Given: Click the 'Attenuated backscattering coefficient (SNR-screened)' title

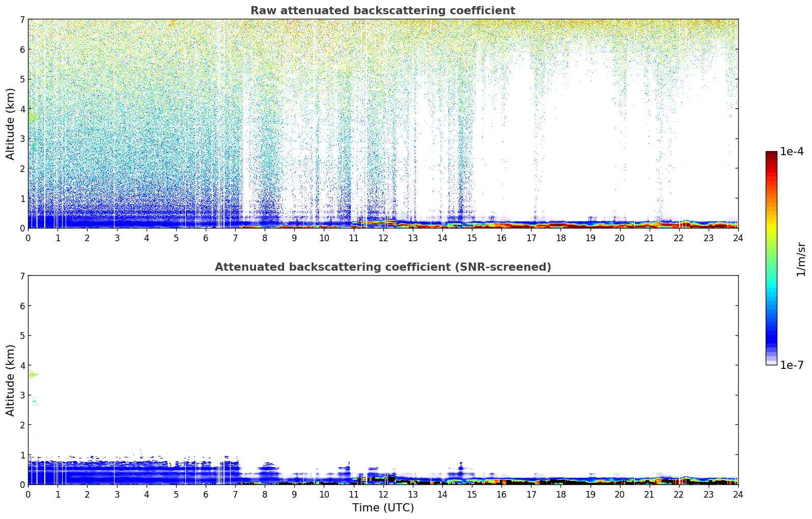Looking at the screenshot, I should (x=383, y=267).
